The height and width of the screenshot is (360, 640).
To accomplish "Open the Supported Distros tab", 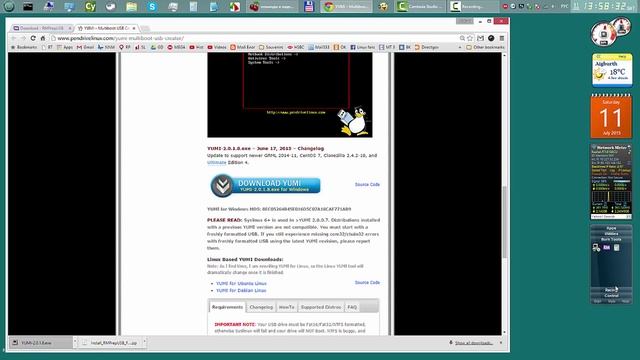I will 321,307.
